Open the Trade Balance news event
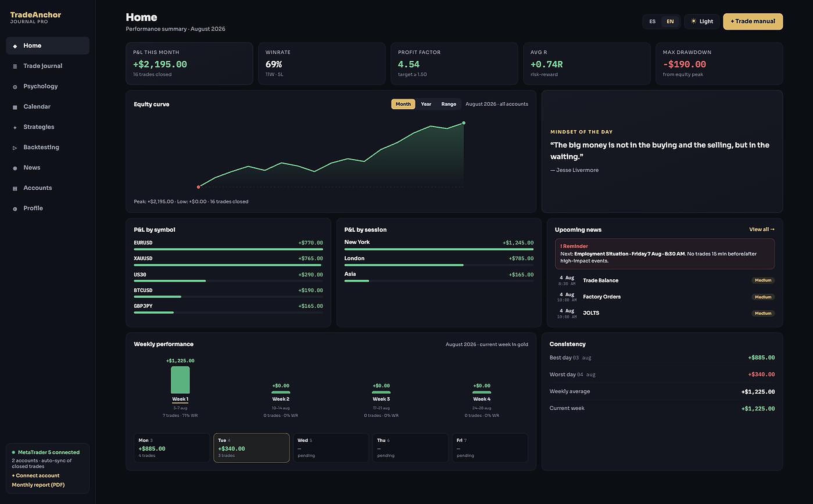813x504 pixels. click(x=665, y=280)
